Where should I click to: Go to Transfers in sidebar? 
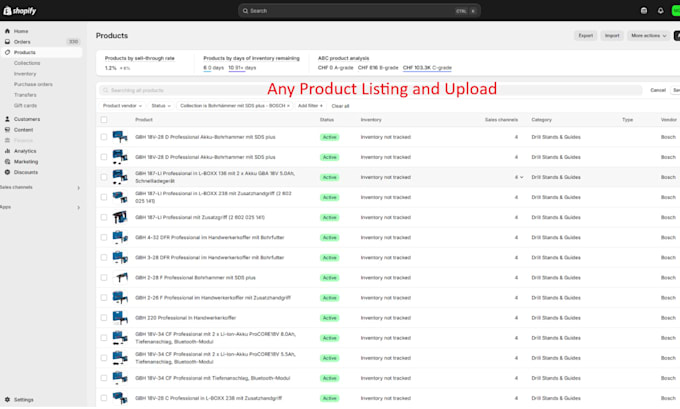tap(25, 95)
